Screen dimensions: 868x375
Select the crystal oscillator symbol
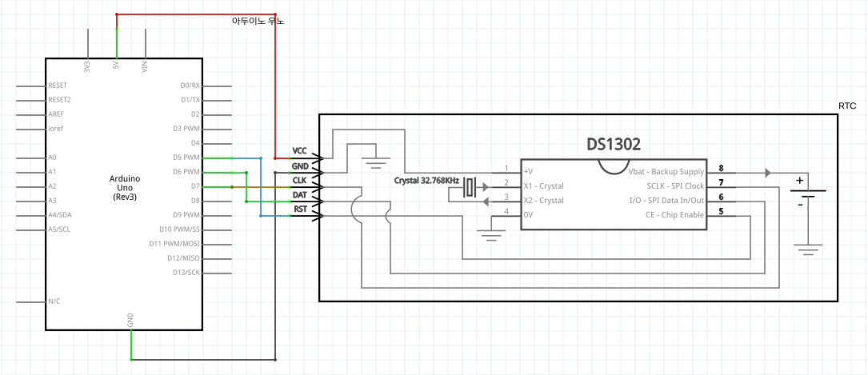click(470, 187)
